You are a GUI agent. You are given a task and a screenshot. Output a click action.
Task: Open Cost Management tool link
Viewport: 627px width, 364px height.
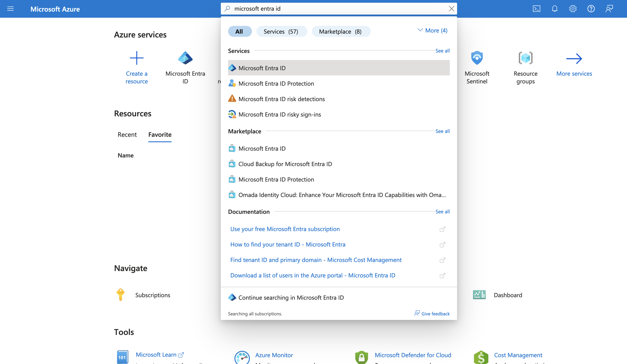(x=518, y=355)
